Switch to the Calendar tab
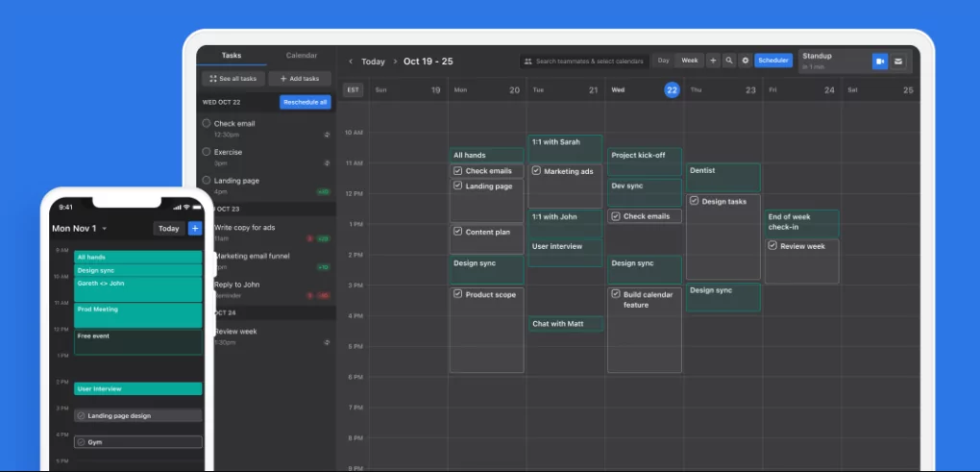This screenshot has height=472, width=980. [x=302, y=56]
